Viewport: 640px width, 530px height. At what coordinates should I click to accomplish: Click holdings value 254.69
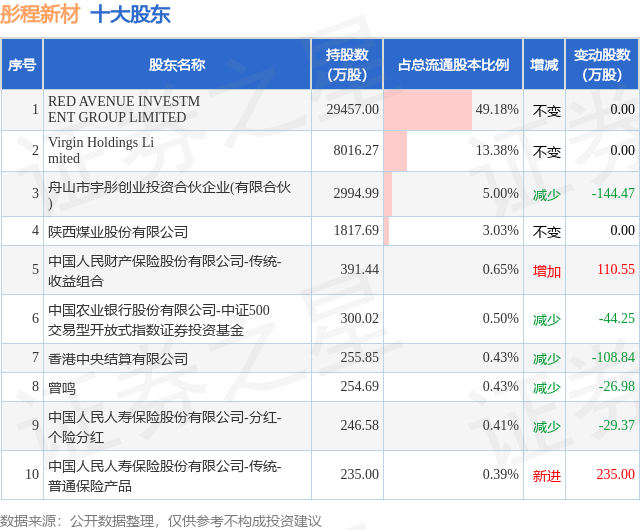pyautogui.click(x=360, y=386)
